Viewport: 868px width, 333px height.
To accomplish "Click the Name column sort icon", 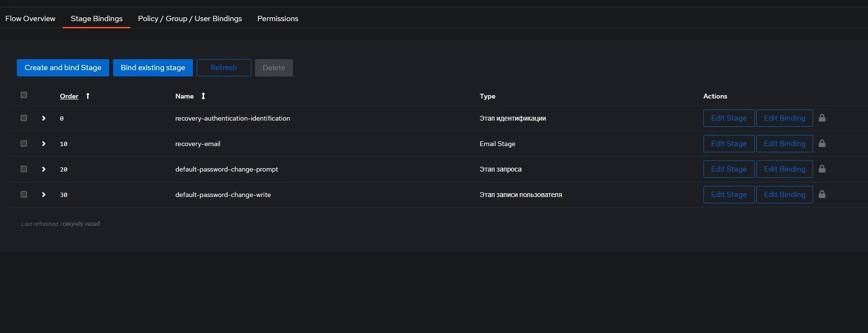I will [x=203, y=96].
